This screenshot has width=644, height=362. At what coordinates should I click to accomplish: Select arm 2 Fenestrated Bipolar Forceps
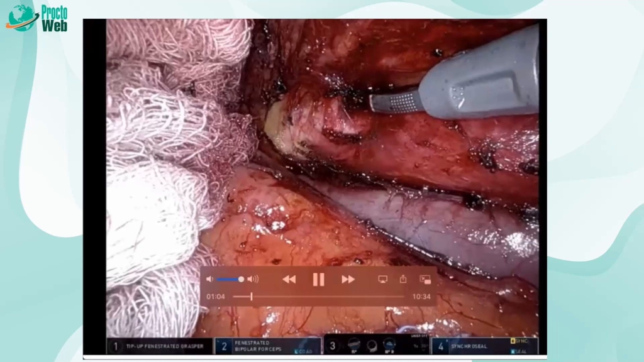tap(268, 346)
